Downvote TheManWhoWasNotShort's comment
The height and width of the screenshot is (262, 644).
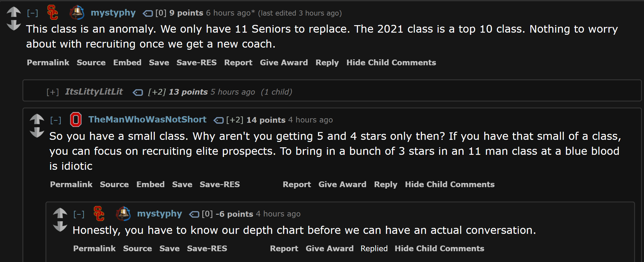pyautogui.click(x=37, y=132)
